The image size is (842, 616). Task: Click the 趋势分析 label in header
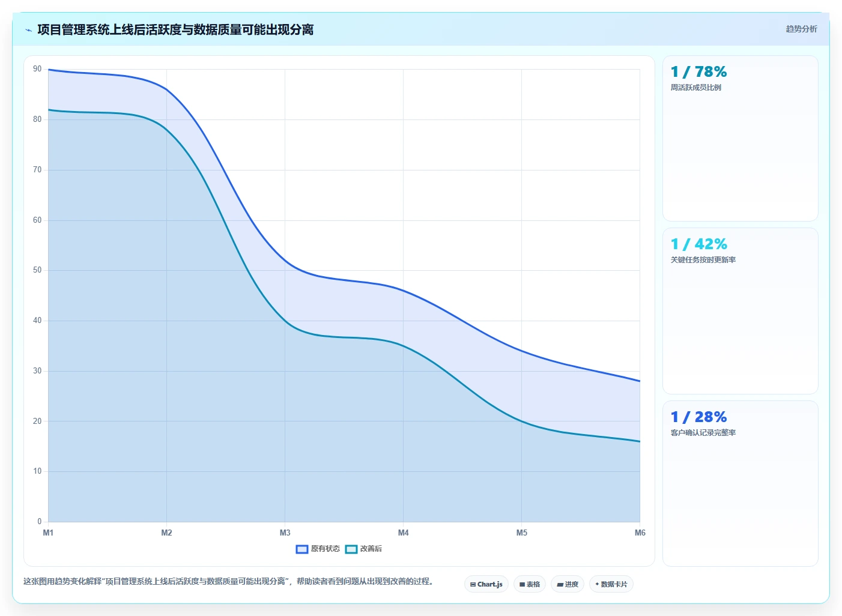[801, 29]
